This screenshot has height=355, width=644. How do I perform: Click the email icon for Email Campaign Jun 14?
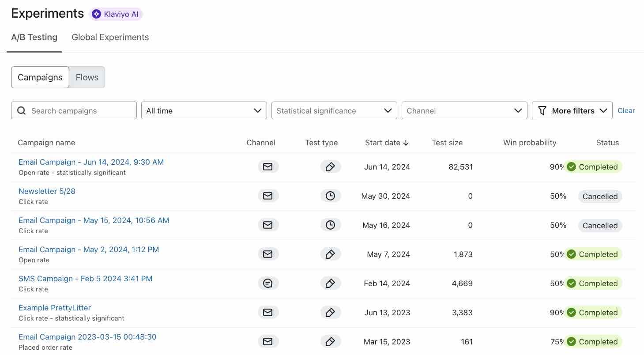pos(268,166)
